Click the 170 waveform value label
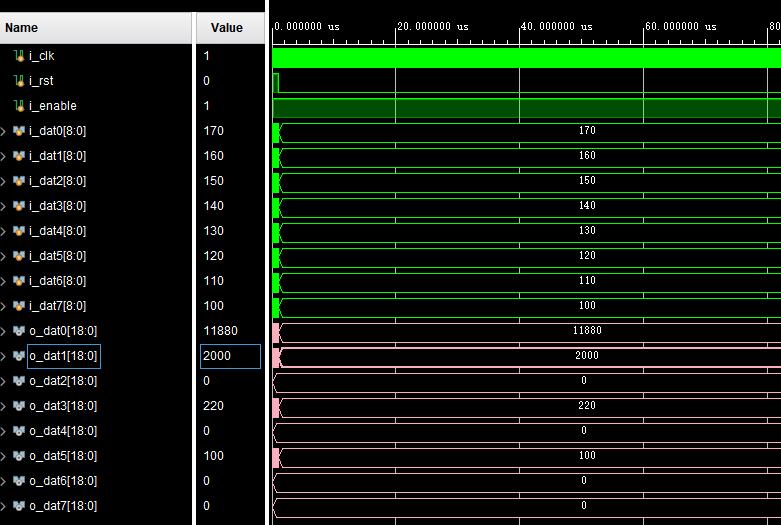781x525 pixels. [x=587, y=131]
